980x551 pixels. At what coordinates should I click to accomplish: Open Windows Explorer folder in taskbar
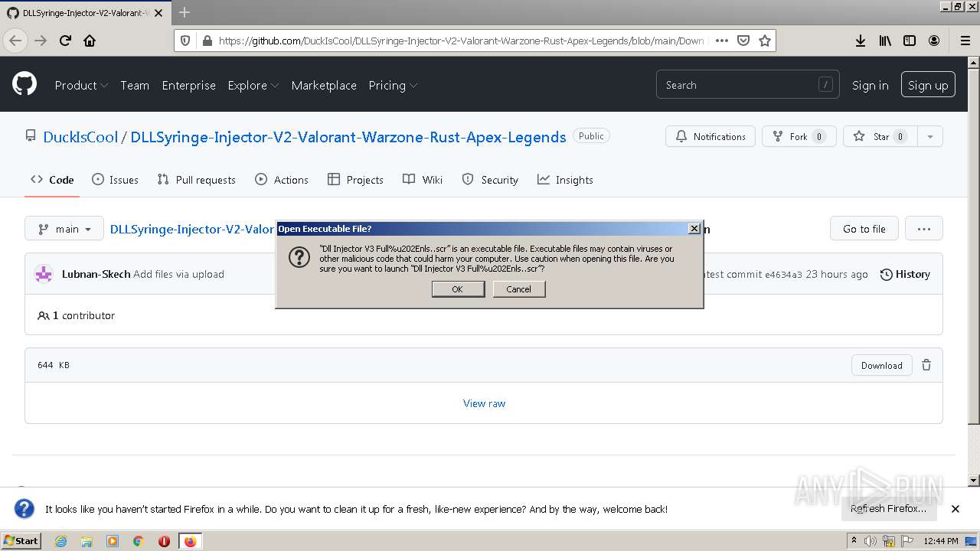click(x=87, y=541)
